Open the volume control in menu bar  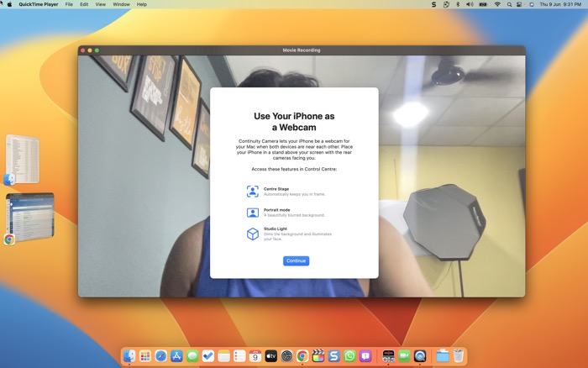(470, 4)
